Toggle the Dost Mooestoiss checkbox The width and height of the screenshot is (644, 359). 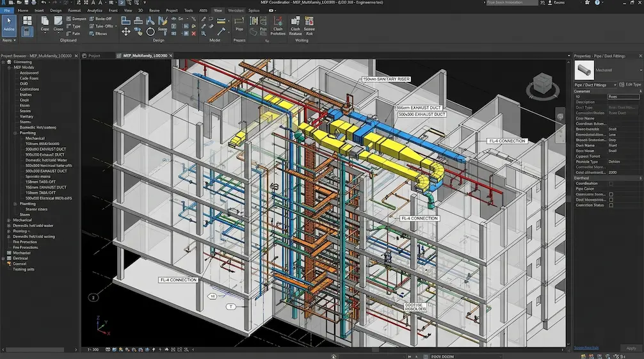point(611,200)
